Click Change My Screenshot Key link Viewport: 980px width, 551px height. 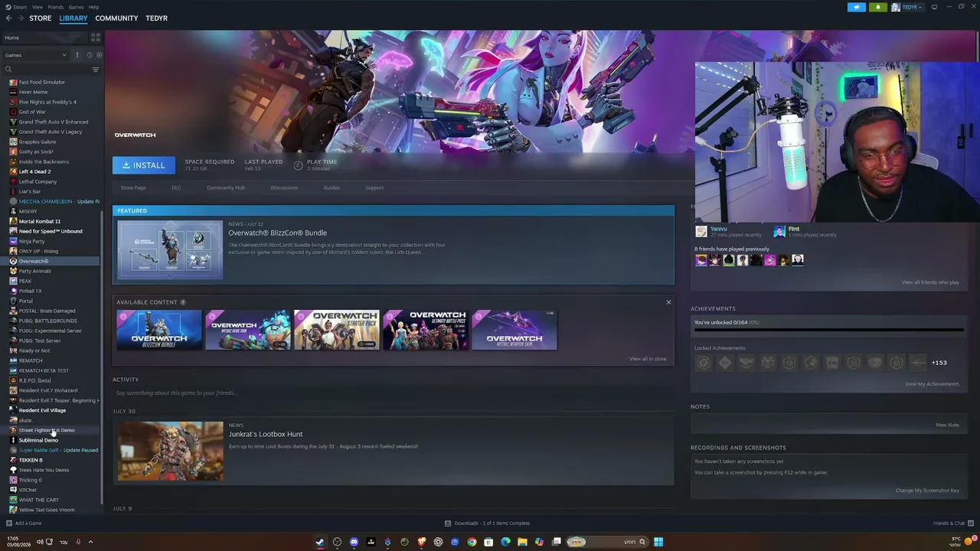coord(927,491)
